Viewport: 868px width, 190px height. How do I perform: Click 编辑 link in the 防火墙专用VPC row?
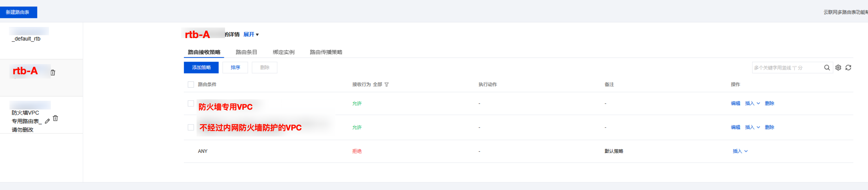(x=735, y=103)
